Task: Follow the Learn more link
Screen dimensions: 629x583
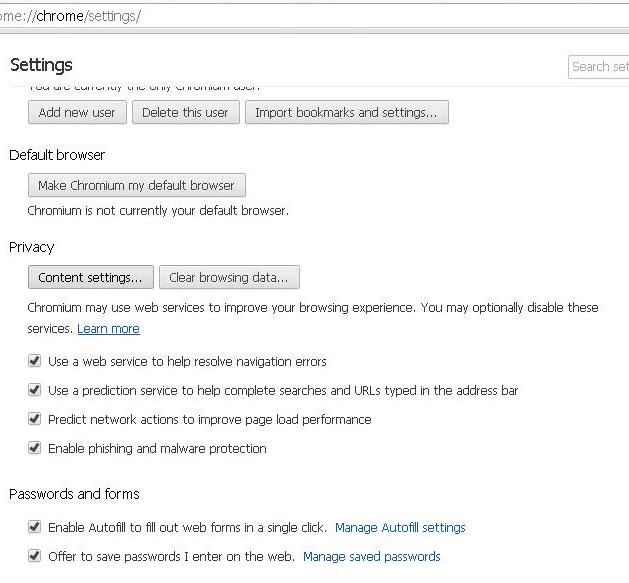Action: point(108,329)
